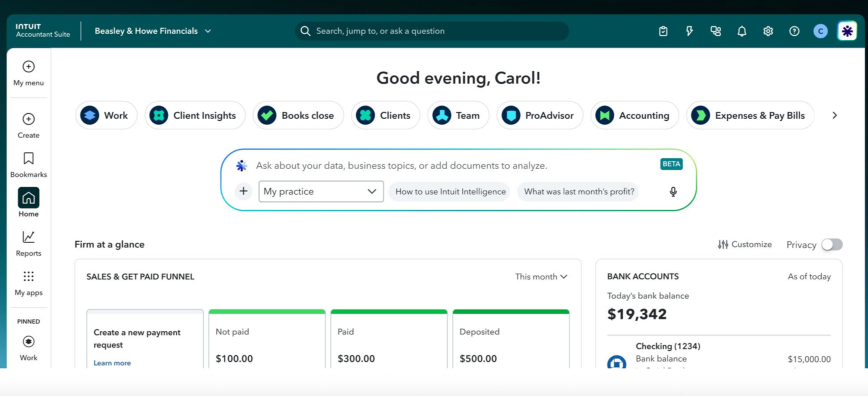Show more shortcut chips with right chevron
Image resolution: width=868 pixels, height=396 pixels.
(x=834, y=116)
